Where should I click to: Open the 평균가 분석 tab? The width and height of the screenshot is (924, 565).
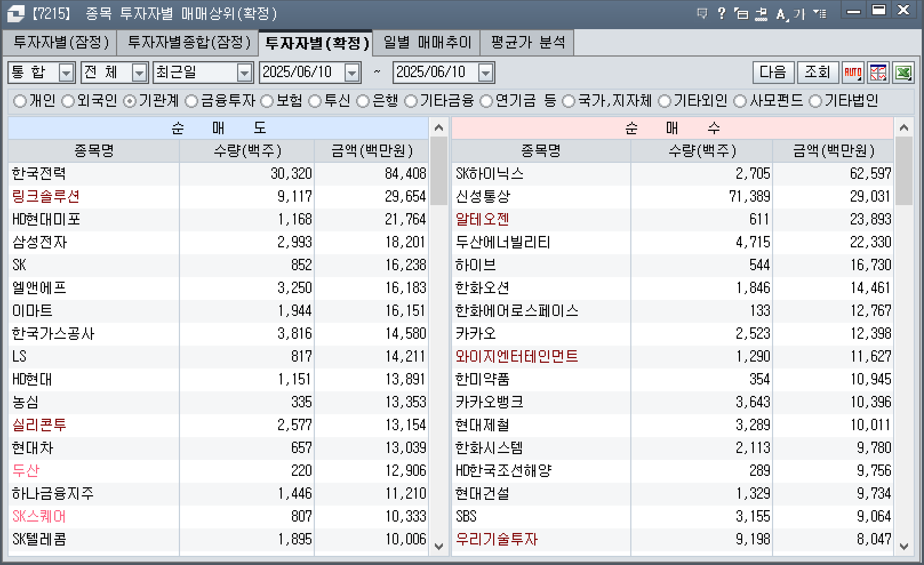pos(527,42)
